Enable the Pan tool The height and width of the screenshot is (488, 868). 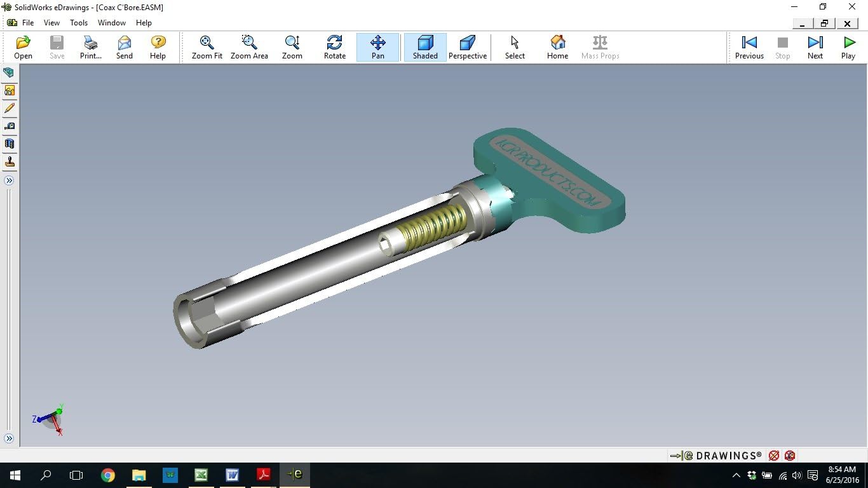tap(377, 47)
